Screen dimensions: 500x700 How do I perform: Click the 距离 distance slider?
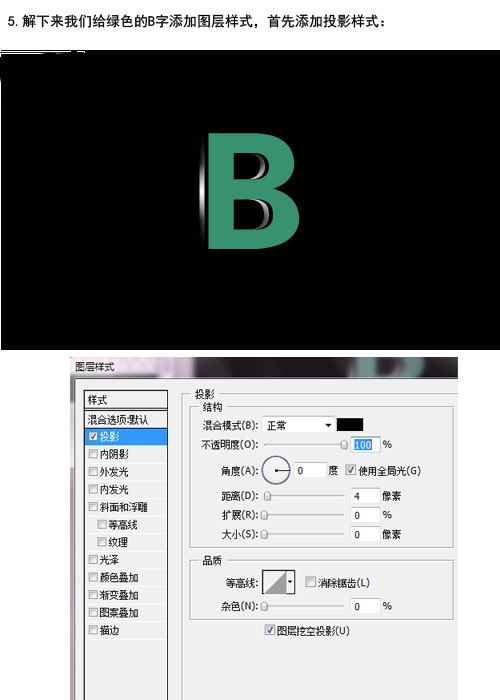[304, 496]
